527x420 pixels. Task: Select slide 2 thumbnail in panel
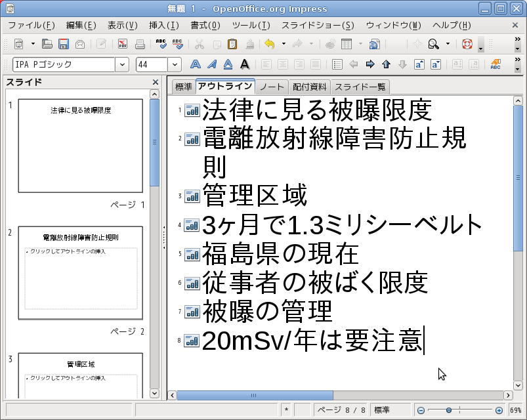tap(80, 273)
